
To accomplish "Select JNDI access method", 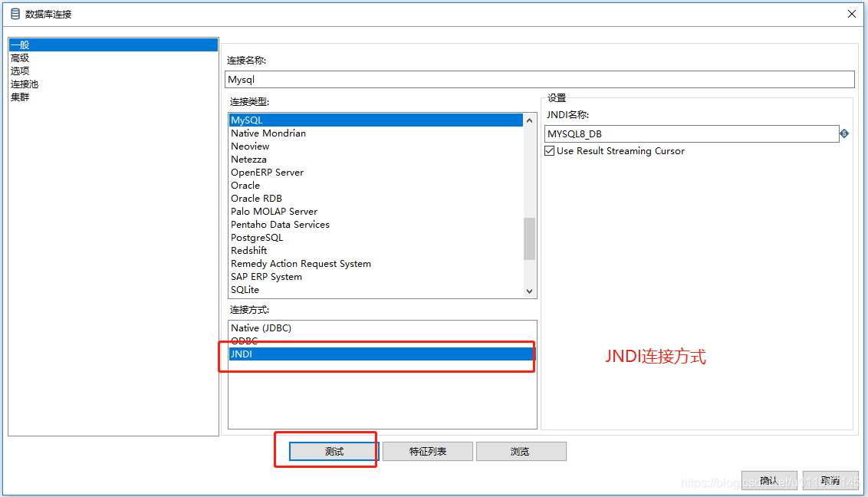I will coord(382,354).
